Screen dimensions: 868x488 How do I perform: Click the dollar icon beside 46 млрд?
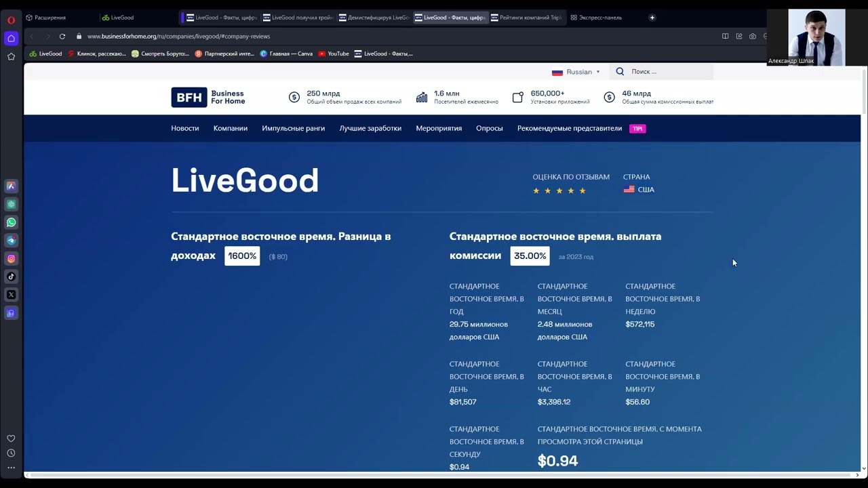click(609, 98)
